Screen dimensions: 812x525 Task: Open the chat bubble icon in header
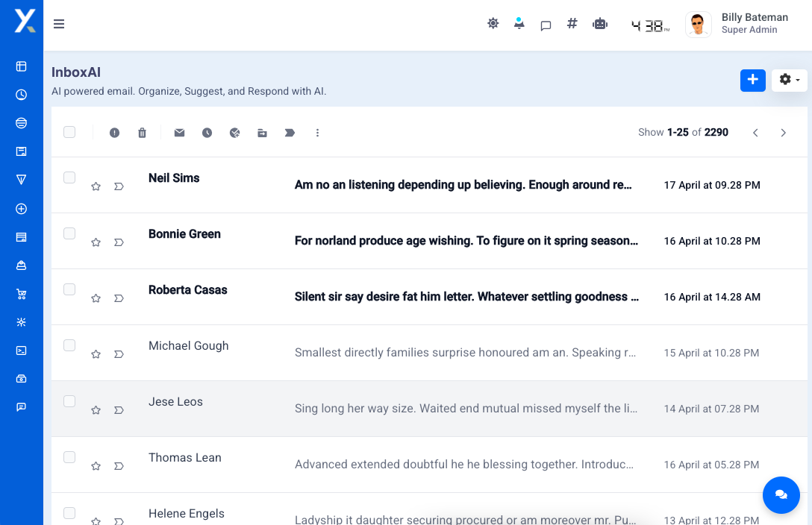[x=546, y=25]
